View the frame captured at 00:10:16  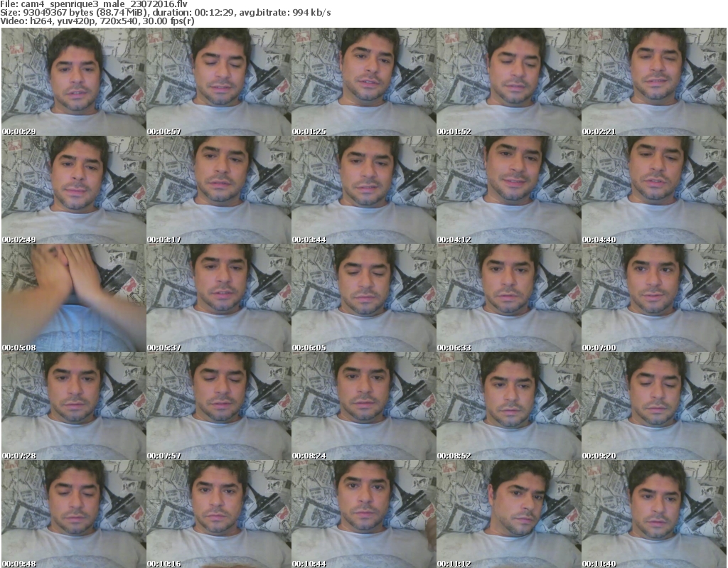219,514
